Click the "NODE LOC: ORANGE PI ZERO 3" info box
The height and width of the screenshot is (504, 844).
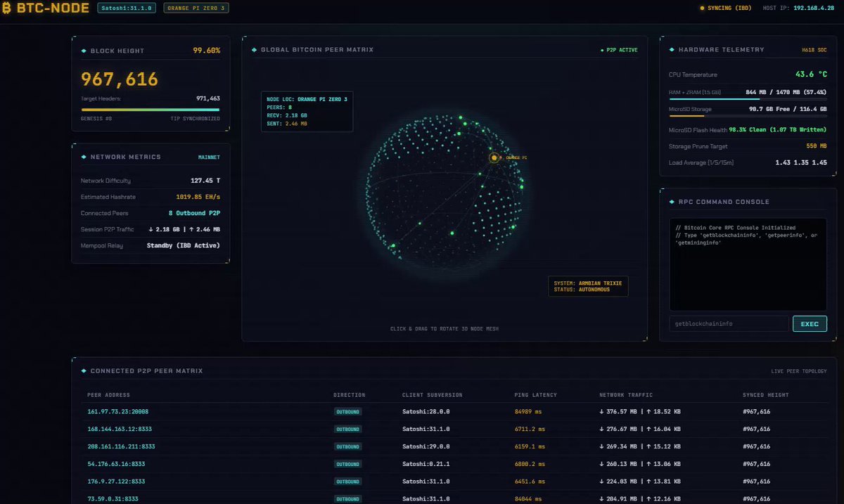tap(307, 111)
